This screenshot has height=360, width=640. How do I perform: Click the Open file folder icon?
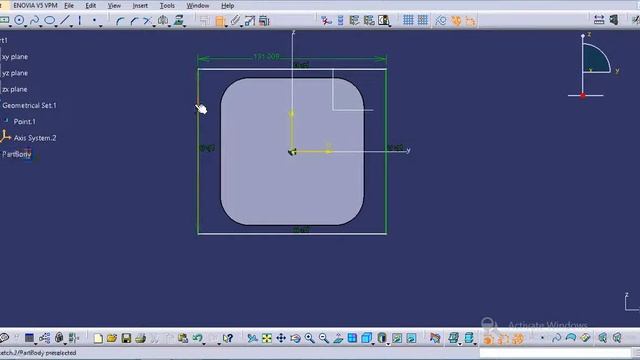pyautogui.click(x=112, y=338)
